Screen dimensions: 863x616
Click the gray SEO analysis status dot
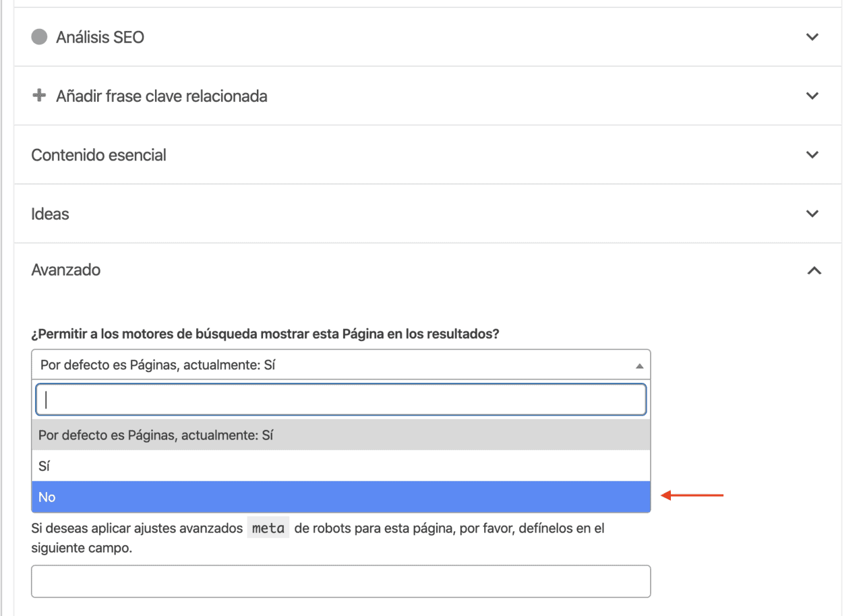coord(40,37)
